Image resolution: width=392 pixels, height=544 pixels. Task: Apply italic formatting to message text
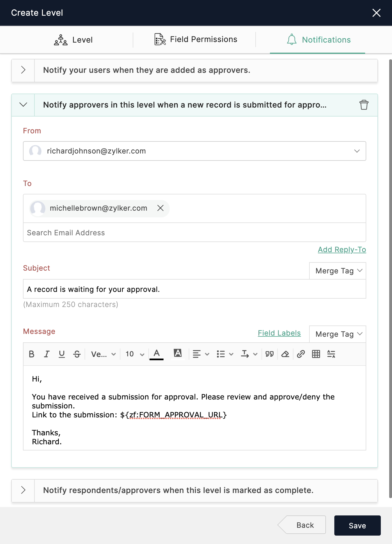pos(47,354)
